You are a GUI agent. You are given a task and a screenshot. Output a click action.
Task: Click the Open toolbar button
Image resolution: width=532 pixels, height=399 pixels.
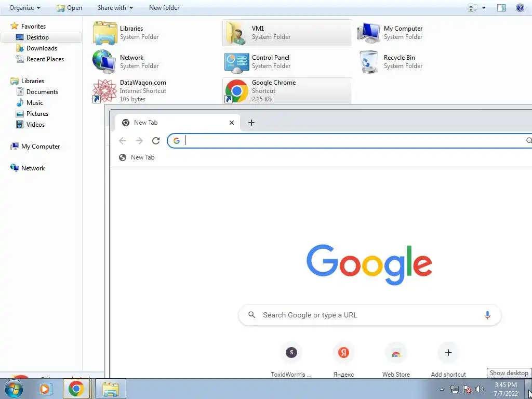click(69, 8)
